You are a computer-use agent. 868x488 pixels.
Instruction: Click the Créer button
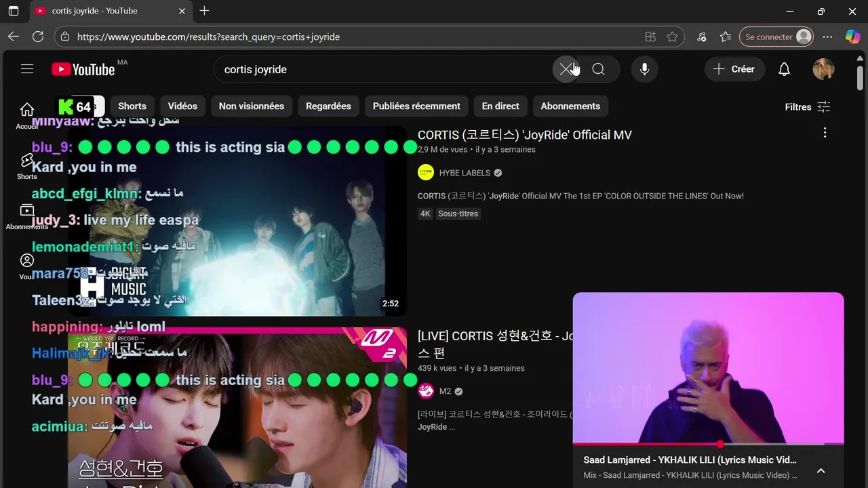[734, 69]
